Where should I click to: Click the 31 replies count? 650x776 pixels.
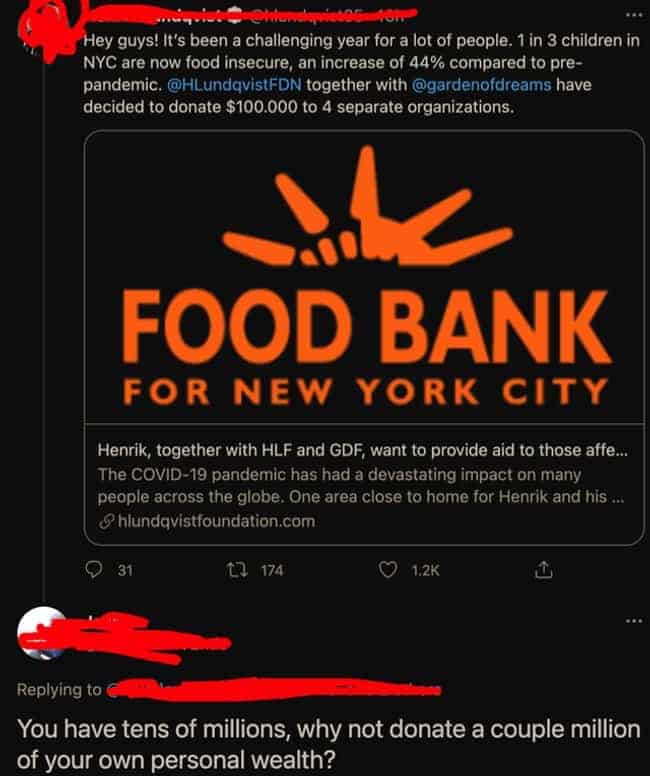[x=125, y=571]
